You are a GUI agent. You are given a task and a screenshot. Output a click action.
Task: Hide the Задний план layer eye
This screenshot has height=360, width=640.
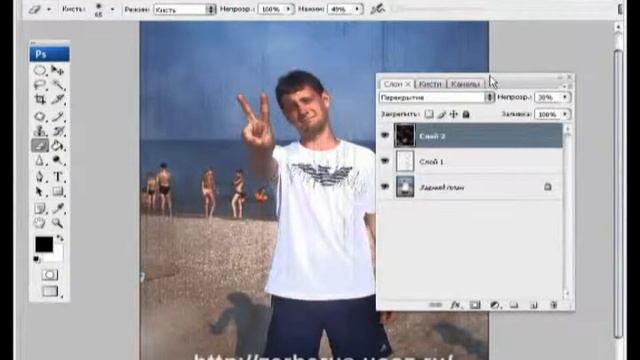(385, 187)
